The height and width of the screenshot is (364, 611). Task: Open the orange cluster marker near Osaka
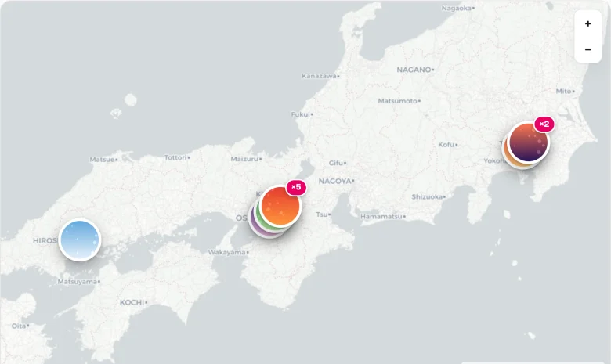pyautogui.click(x=280, y=206)
